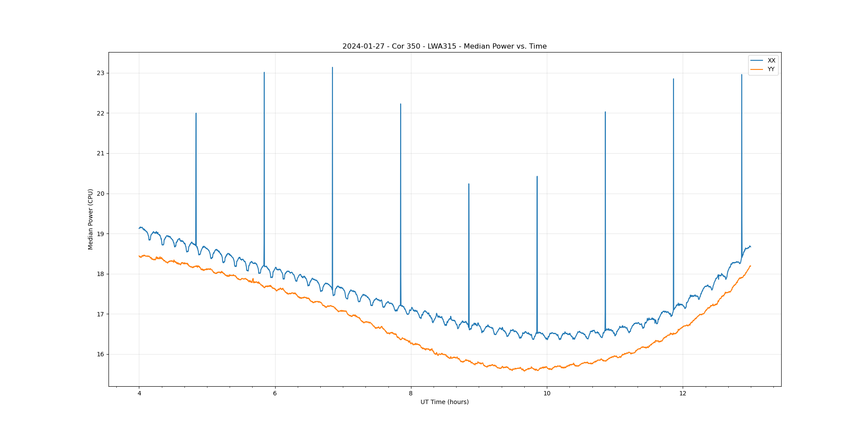Click the peak of the XX spike just before hour 8

click(x=401, y=104)
